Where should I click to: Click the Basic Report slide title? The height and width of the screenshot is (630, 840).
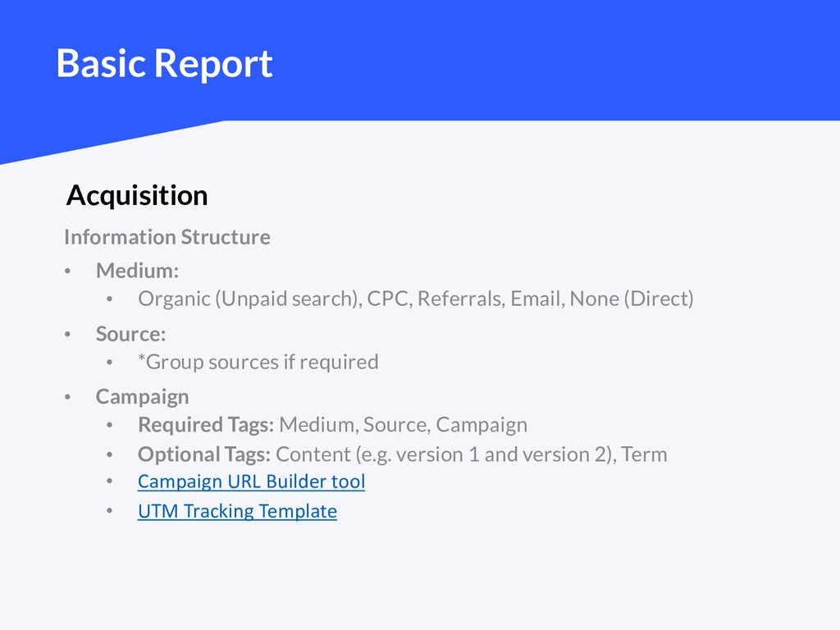point(164,64)
